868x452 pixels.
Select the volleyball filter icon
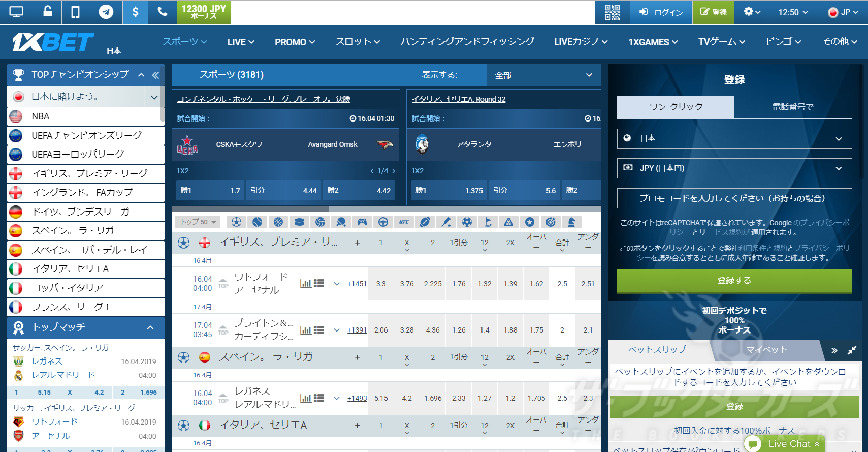320,222
